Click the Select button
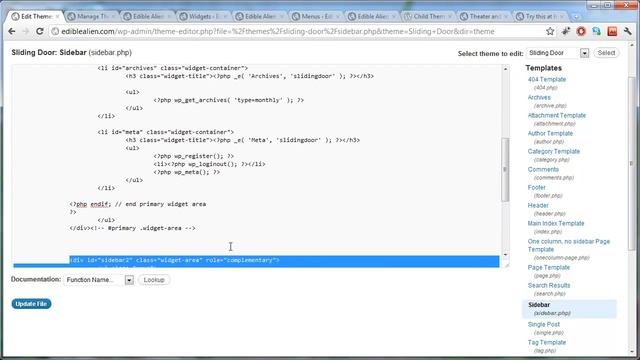 [606, 53]
